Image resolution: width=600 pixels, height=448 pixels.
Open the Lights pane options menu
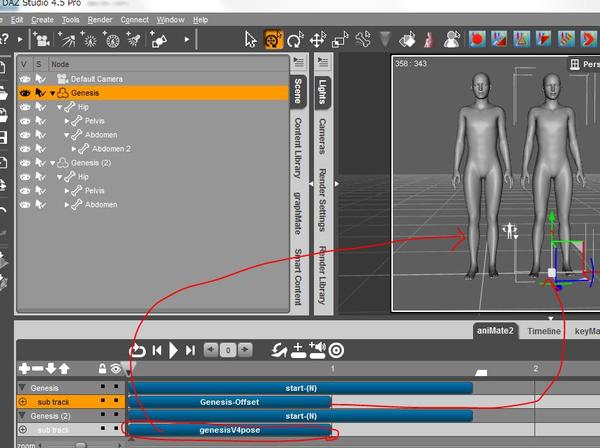tap(323, 62)
